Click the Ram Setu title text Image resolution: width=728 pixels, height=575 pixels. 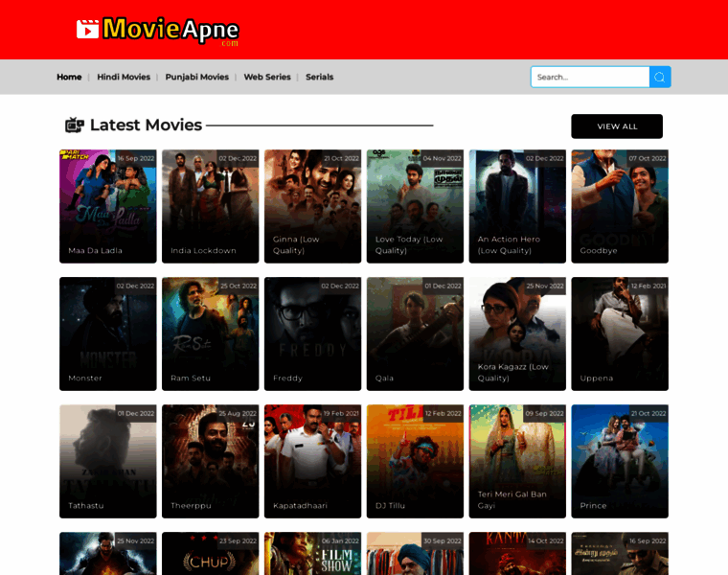click(x=191, y=379)
